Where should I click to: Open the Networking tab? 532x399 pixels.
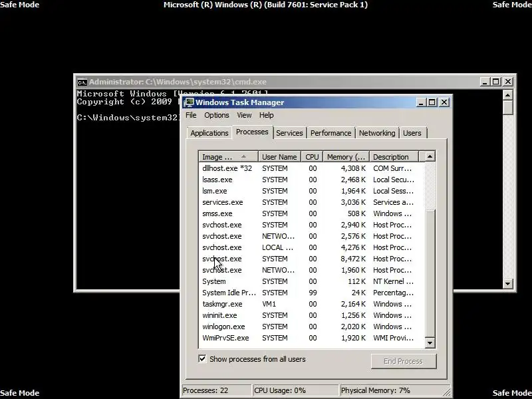(x=377, y=133)
